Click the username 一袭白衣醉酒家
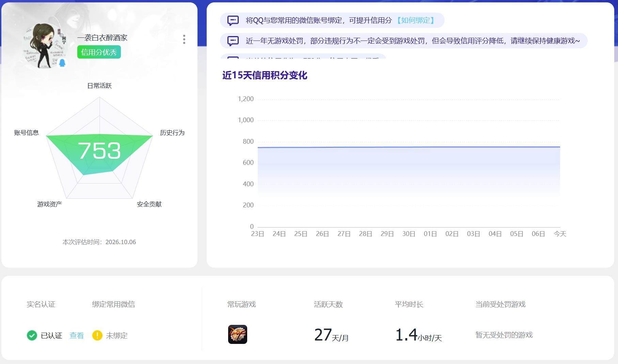The width and height of the screenshot is (618, 364). (x=102, y=37)
